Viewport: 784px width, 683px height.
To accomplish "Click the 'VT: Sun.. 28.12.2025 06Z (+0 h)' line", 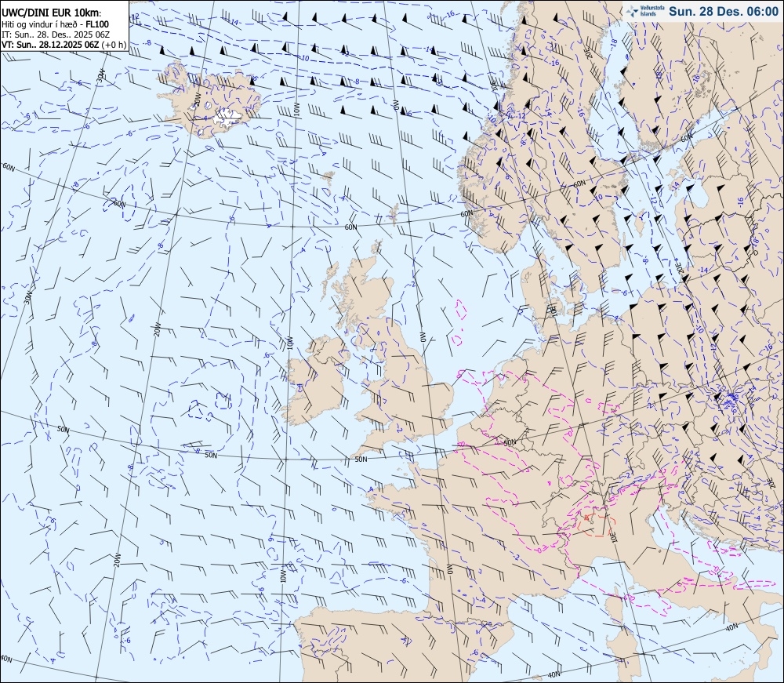I will click(64, 45).
